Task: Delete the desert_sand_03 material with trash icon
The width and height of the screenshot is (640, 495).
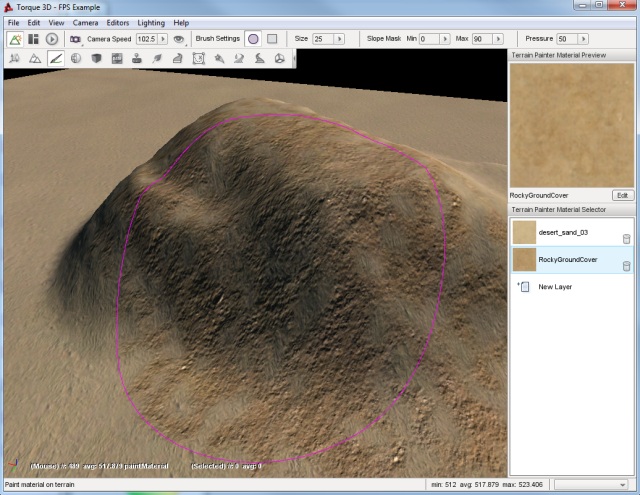Action: [x=626, y=238]
